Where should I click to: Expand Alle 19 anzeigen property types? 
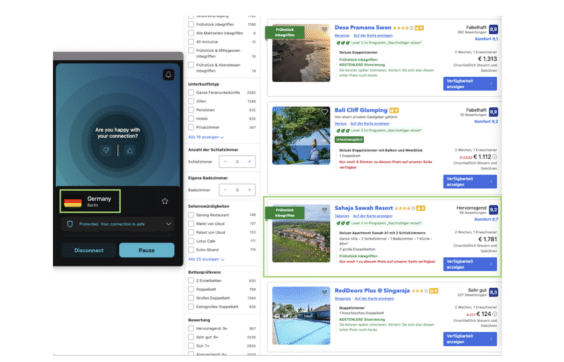click(206, 137)
